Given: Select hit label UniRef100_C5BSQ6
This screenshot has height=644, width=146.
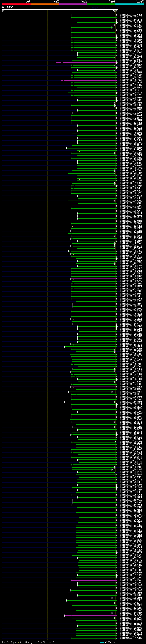Looking at the screenshot, I should pyautogui.click(x=131, y=27).
